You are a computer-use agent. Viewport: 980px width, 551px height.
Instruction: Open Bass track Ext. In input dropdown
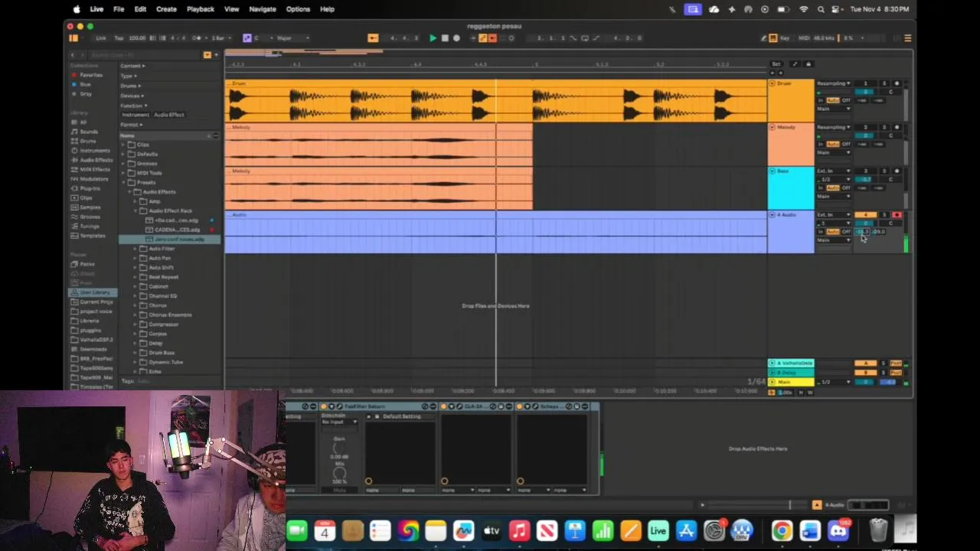point(834,171)
